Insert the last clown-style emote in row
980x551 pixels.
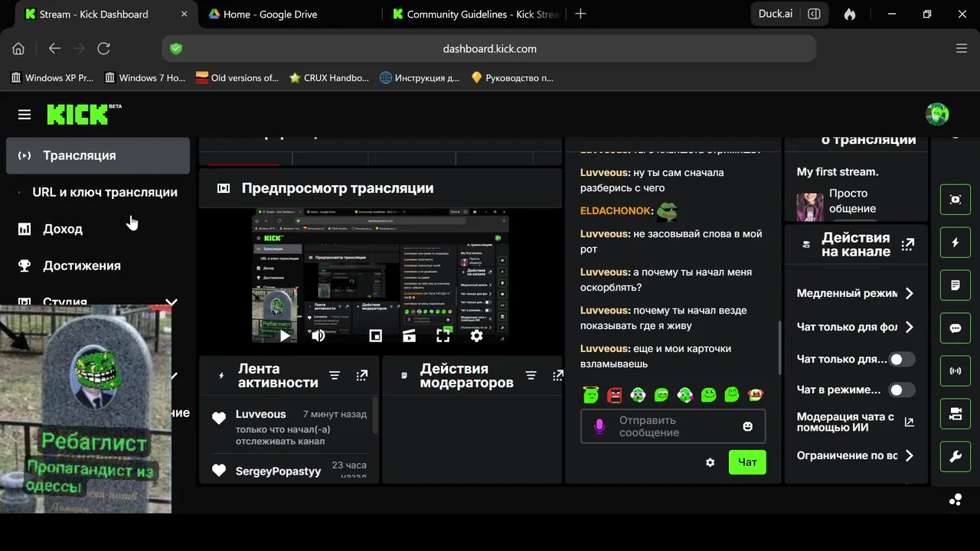[x=756, y=395]
